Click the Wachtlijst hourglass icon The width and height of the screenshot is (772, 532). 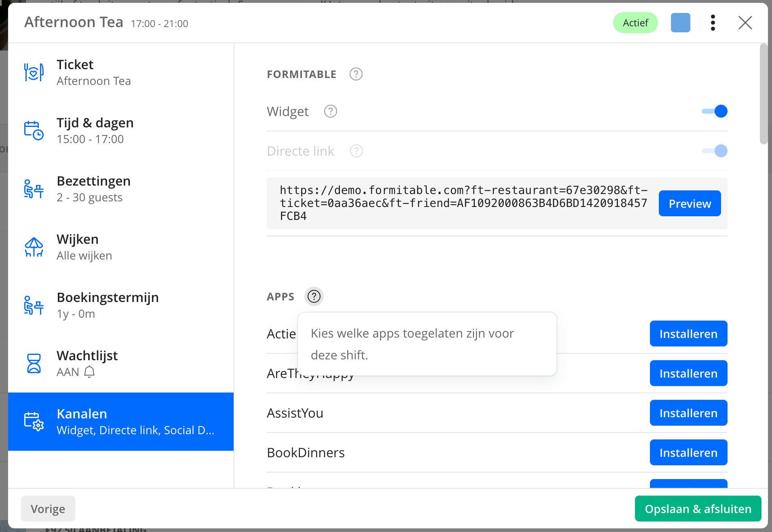pyautogui.click(x=34, y=363)
